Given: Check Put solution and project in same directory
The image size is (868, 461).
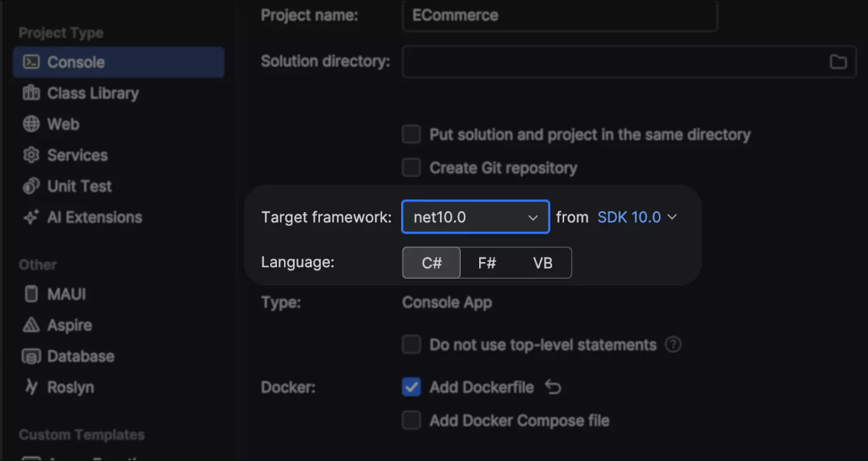Looking at the screenshot, I should pos(412,135).
